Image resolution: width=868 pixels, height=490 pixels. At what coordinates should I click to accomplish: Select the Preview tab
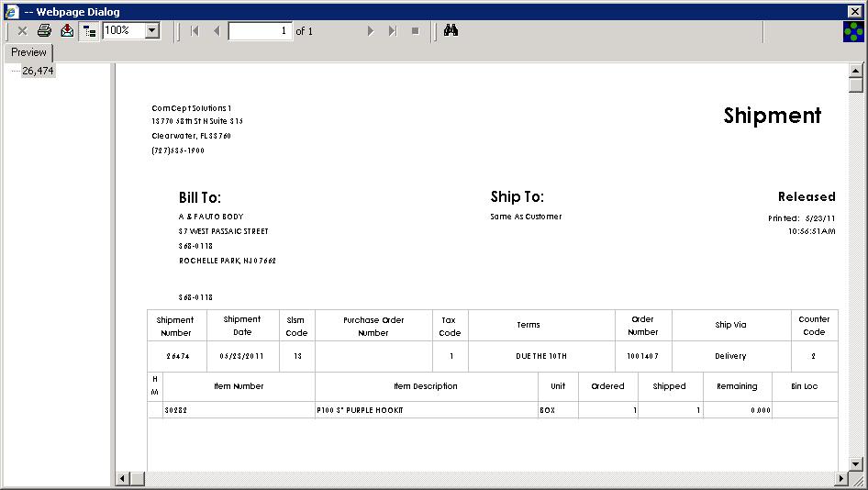[28, 52]
